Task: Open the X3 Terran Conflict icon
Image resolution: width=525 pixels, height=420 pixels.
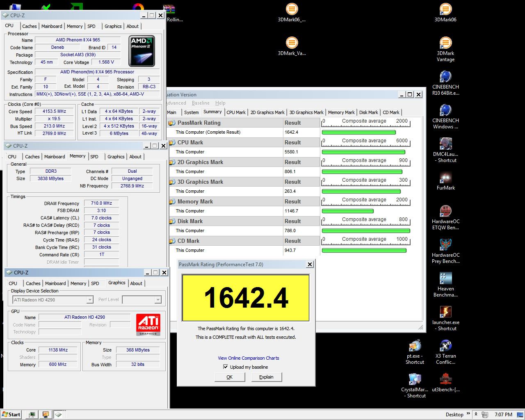Action: pyautogui.click(x=445, y=346)
